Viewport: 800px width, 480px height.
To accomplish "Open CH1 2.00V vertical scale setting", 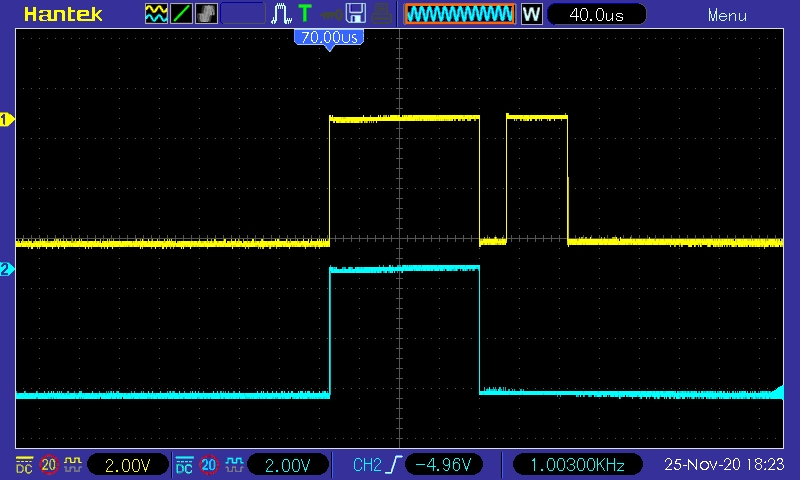I will 129,465.
